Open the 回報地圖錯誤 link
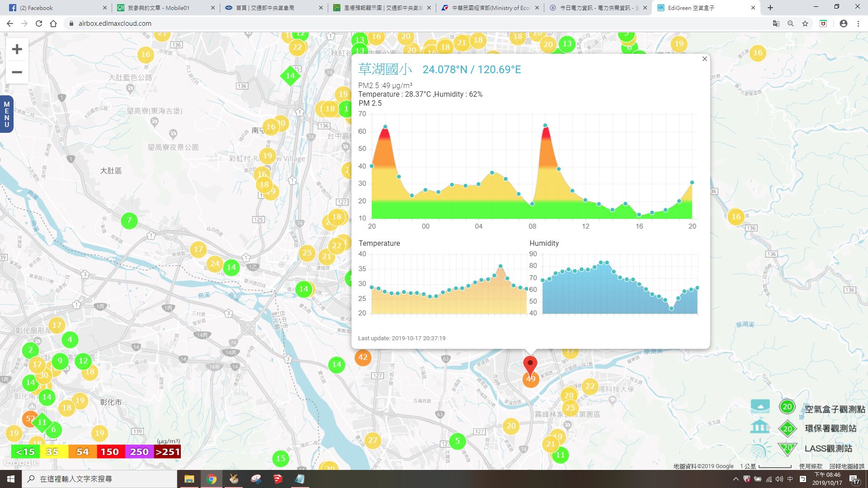This screenshot has height=488, width=868. point(847,466)
